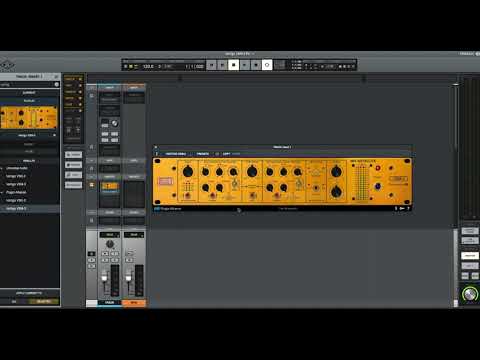Click the upper large knob left of the VOXBOX meter
Screen dimensions: 480x360
coord(336,172)
